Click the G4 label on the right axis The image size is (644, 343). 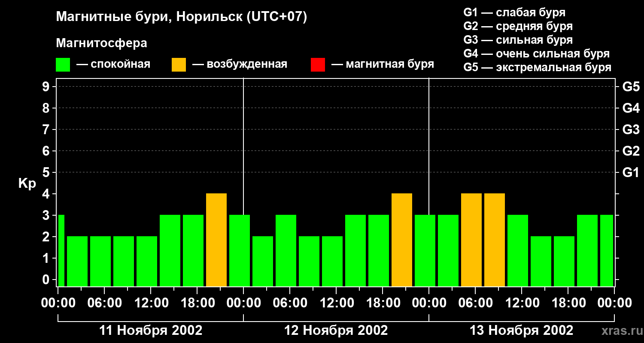pos(631,108)
